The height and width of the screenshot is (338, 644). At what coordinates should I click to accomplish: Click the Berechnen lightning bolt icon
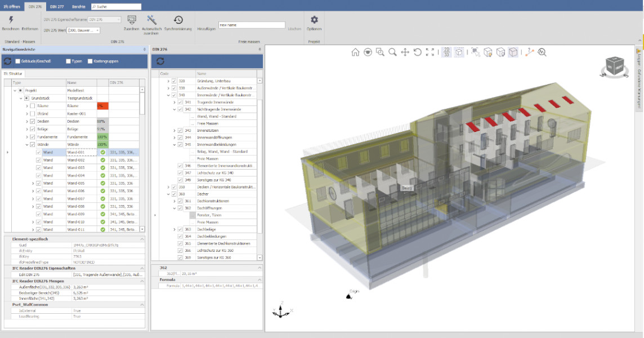pos(11,20)
